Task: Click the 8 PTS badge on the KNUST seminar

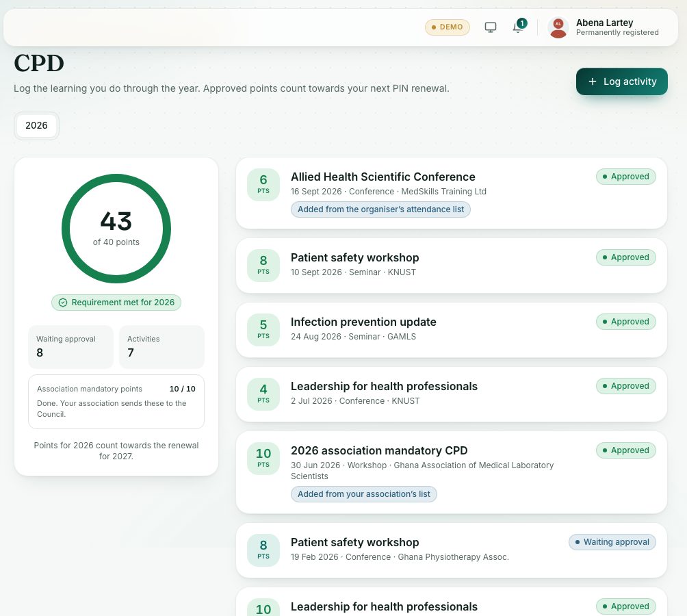Action: [x=263, y=265]
